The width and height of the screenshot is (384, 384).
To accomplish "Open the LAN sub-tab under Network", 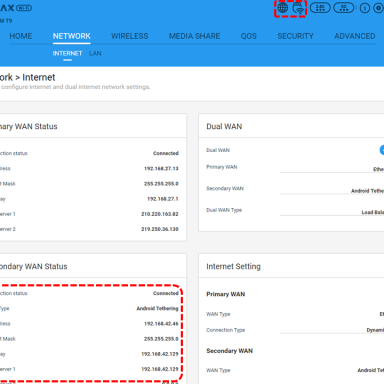I will click(95, 53).
